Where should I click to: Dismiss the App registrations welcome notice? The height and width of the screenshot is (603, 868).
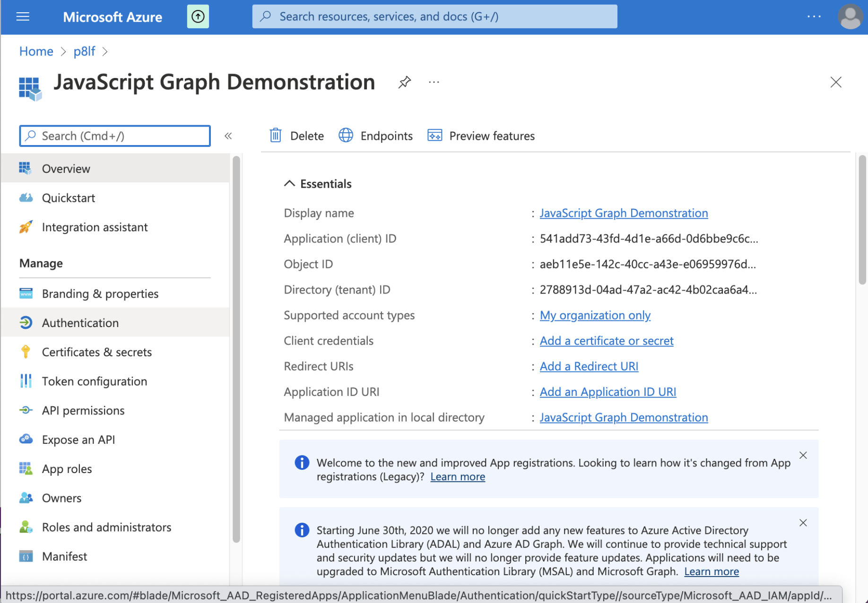tap(803, 455)
